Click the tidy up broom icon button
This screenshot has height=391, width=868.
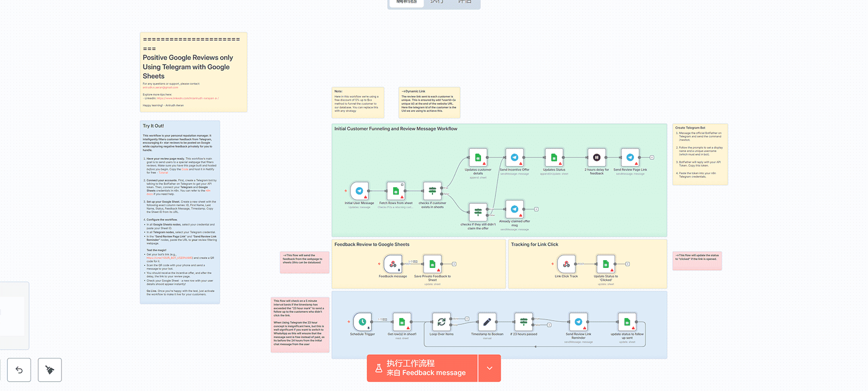click(x=50, y=370)
